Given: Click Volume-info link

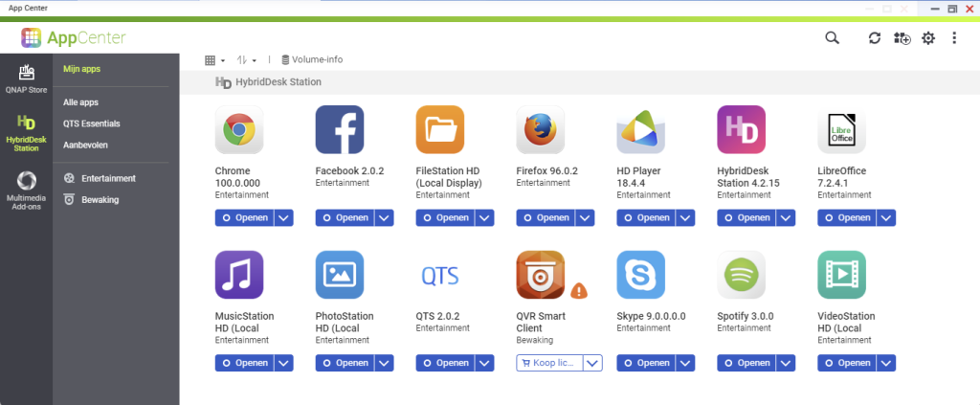Looking at the screenshot, I should tap(312, 60).
